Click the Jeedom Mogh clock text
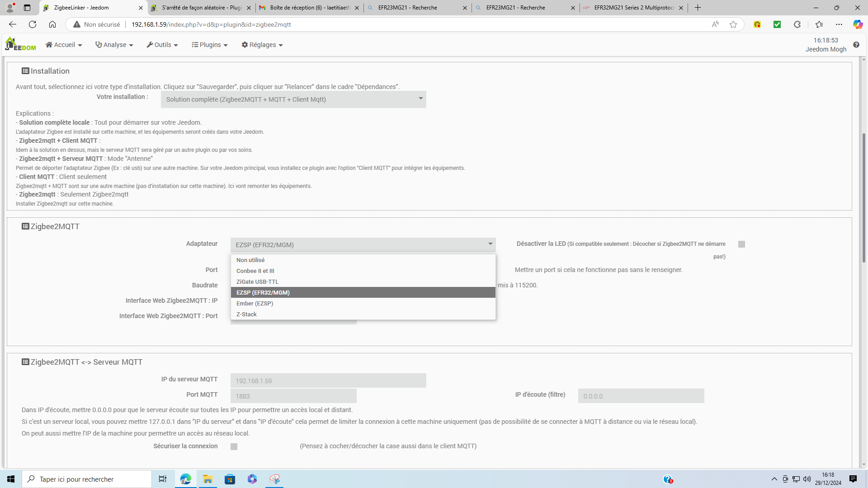Viewport: 868px width, 488px height. 826,45
